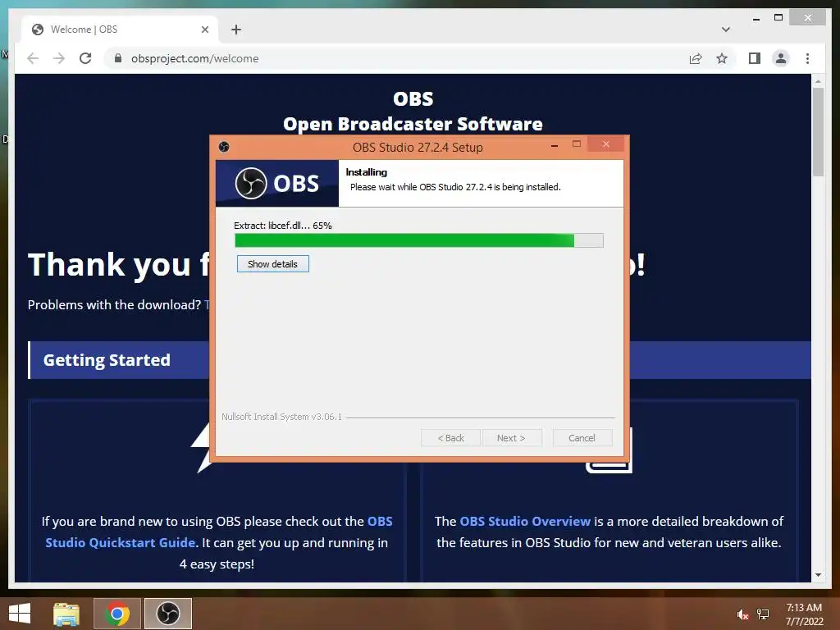Screen dimensions: 840x630
Task: Click the green installation progress bar
Action: (x=419, y=240)
